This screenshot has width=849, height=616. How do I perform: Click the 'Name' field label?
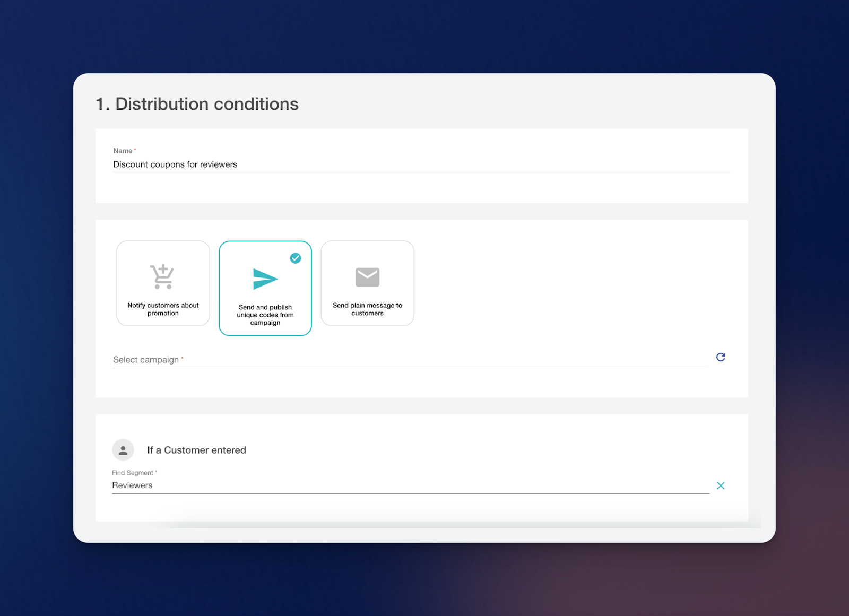click(x=123, y=151)
